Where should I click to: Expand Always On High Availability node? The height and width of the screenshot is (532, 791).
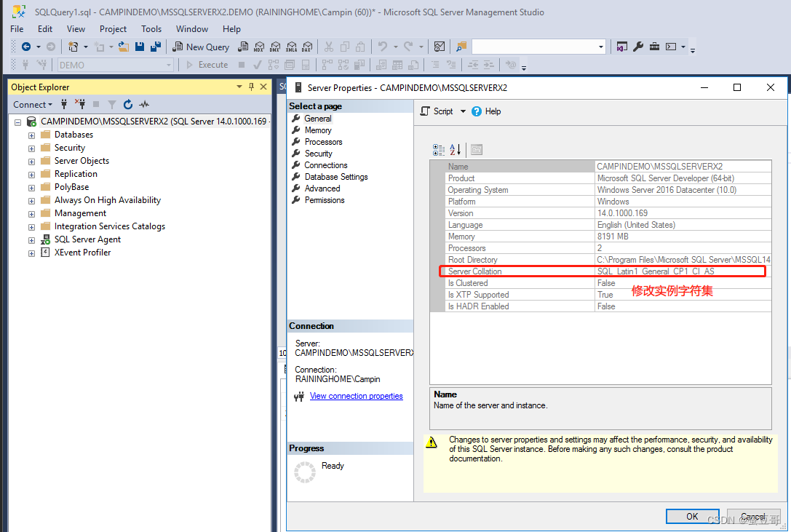click(31, 201)
